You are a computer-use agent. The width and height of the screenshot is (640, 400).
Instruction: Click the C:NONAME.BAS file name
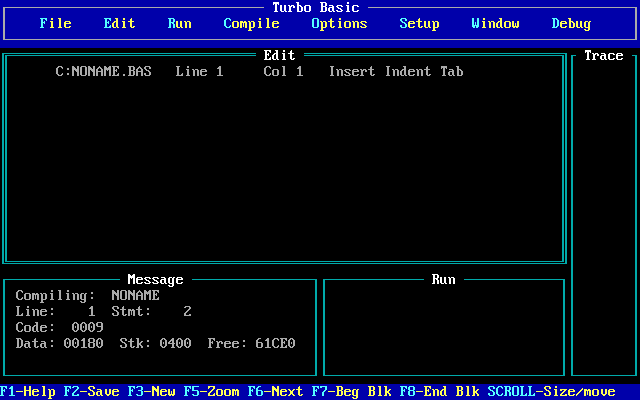pyautogui.click(x=104, y=71)
